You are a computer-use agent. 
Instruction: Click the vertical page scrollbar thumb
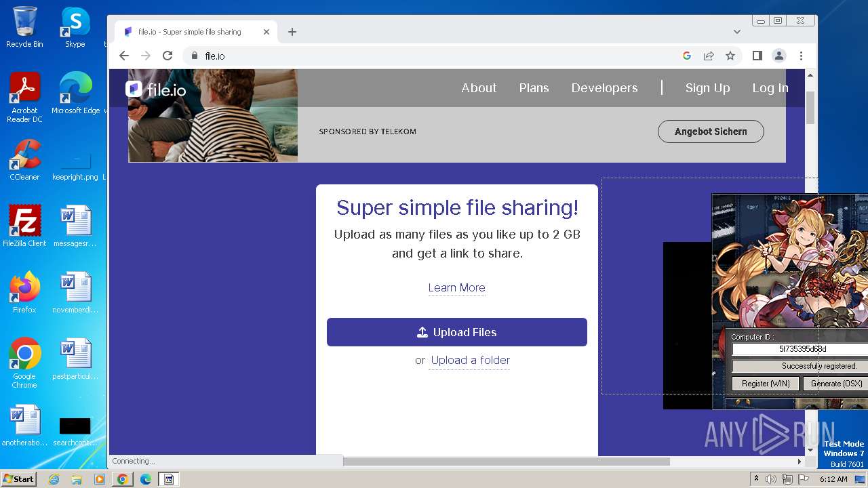[810, 107]
